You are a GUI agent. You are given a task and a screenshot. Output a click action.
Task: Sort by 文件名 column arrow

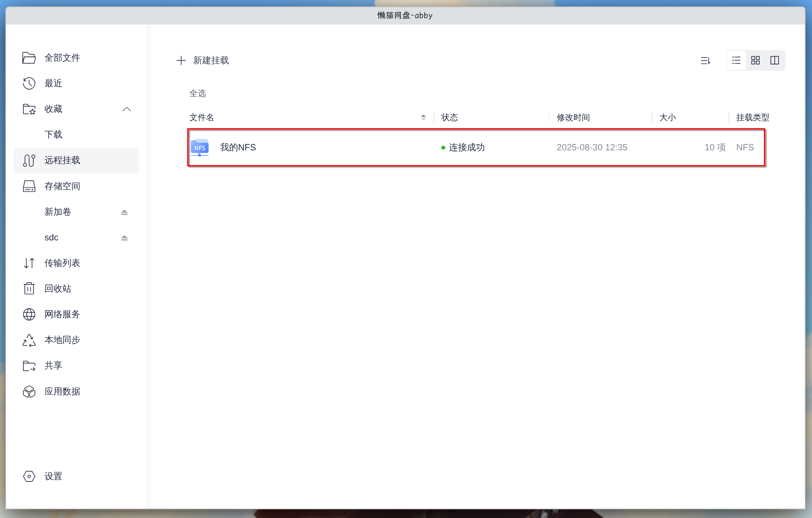(x=424, y=118)
